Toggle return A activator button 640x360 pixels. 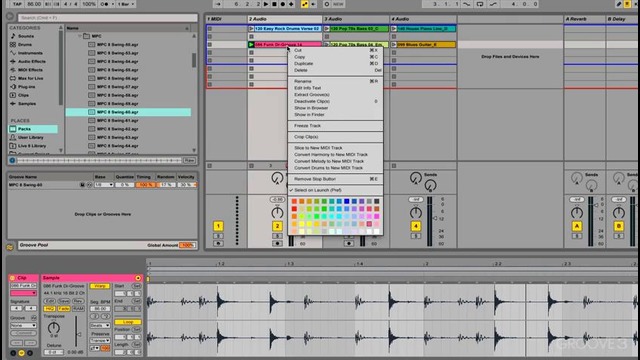tap(577, 226)
